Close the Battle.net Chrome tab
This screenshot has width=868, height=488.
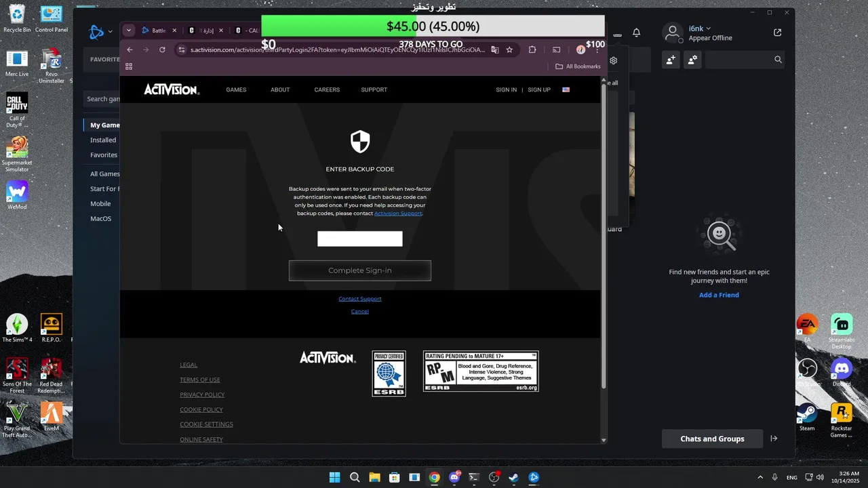point(174,30)
